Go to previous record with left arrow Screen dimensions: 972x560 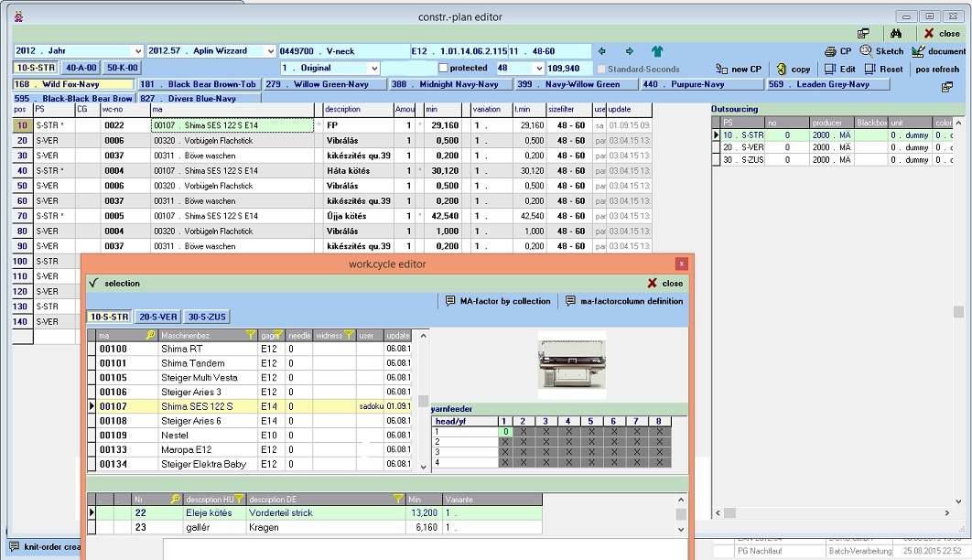(x=602, y=51)
